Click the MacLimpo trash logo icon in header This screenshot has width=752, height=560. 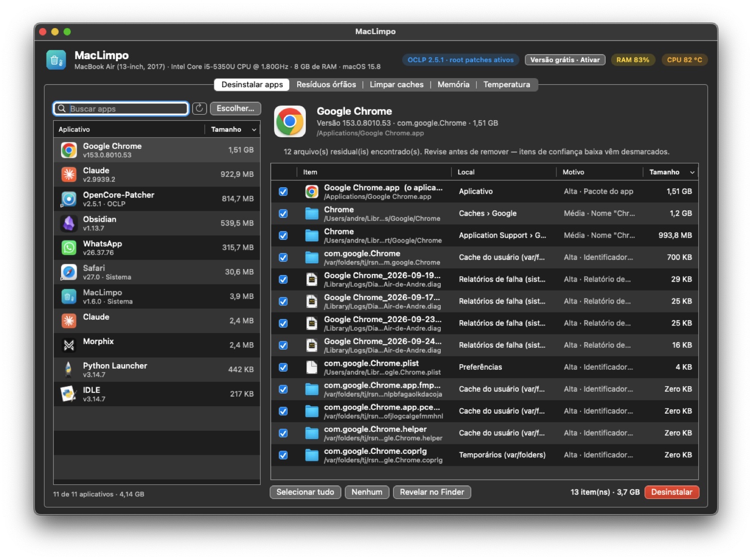(x=56, y=60)
